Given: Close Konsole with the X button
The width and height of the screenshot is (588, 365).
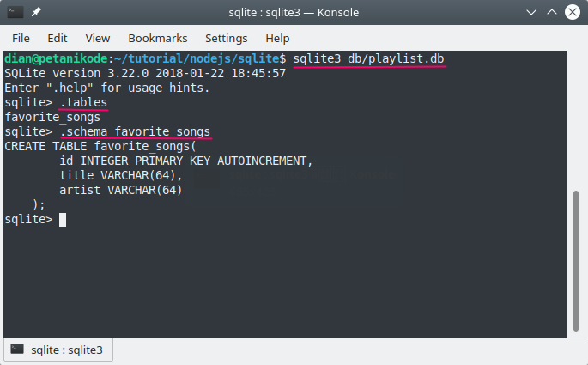Looking at the screenshot, I should tap(573, 12).
